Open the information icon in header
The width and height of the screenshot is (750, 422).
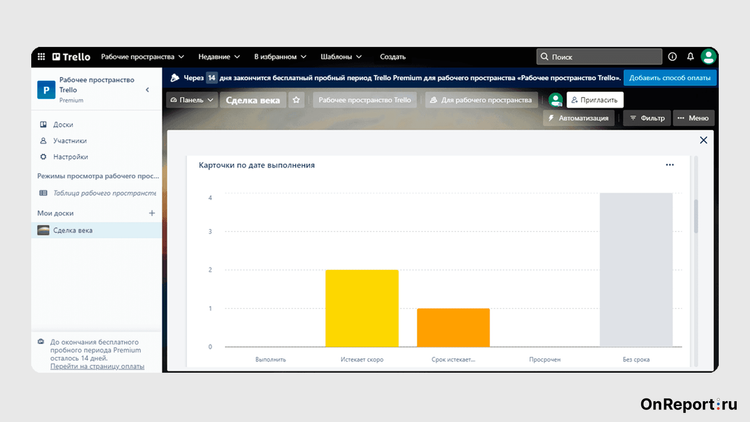click(x=672, y=57)
